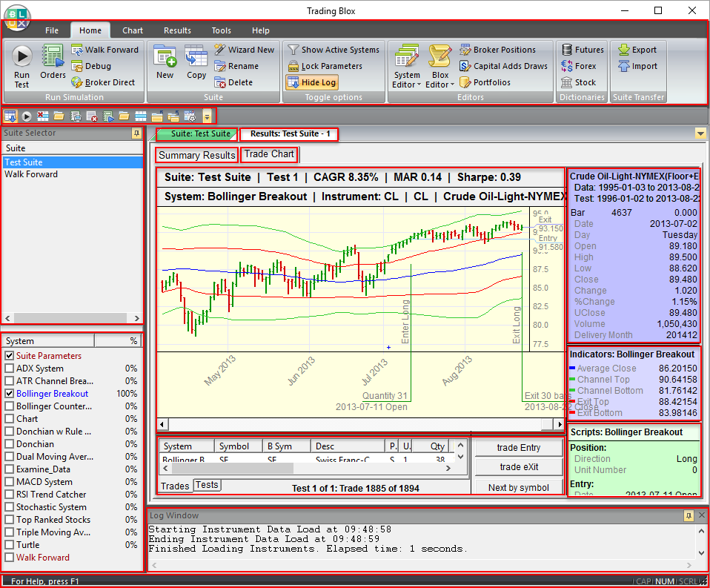Open the Summary Results tab

pos(196,155)
